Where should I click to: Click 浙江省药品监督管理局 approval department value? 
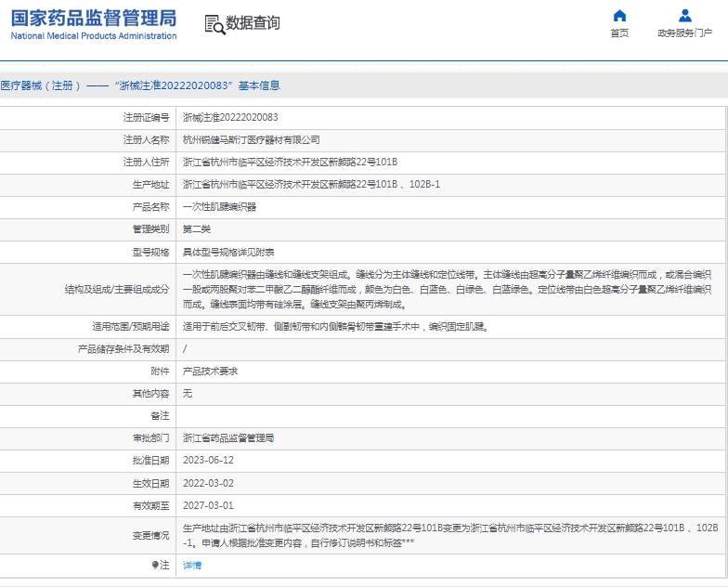[228, 438]
